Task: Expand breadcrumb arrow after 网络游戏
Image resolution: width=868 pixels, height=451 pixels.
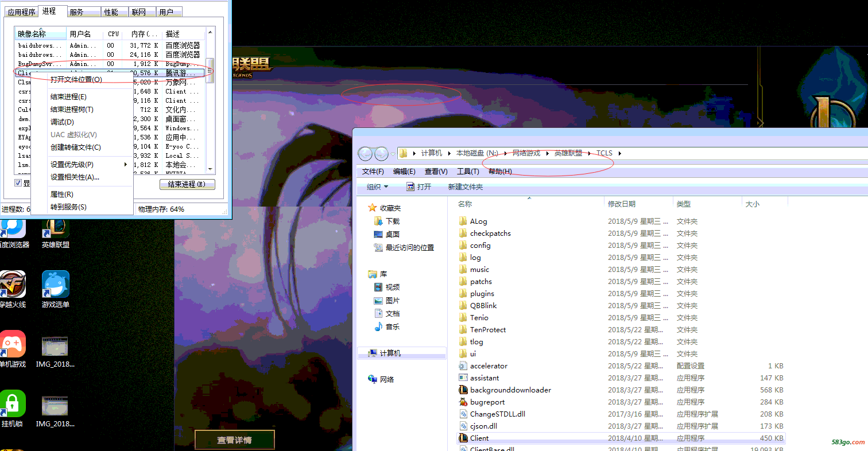Action: tap(548, 153)
